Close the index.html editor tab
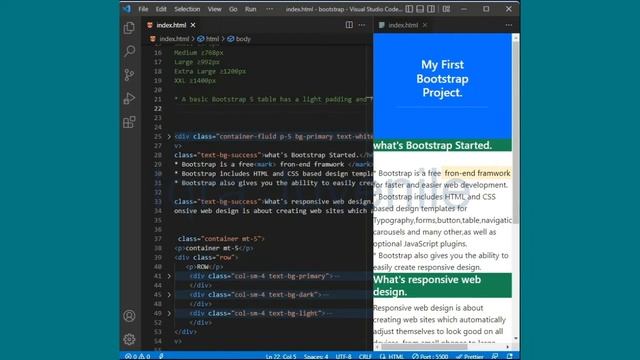 click(x=193, y=25)
